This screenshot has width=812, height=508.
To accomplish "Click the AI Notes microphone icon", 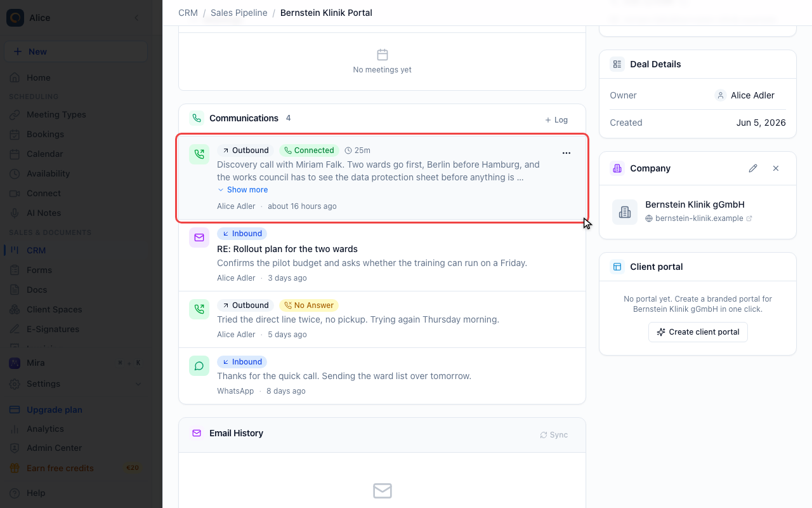I will point(15,213).
